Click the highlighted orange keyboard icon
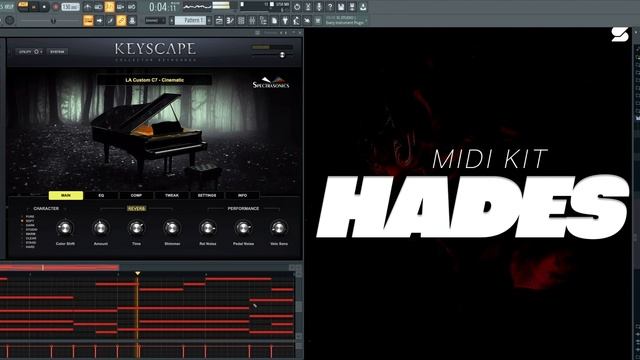Viewport: 640px width, 360px height. click(x=88, y=20)
